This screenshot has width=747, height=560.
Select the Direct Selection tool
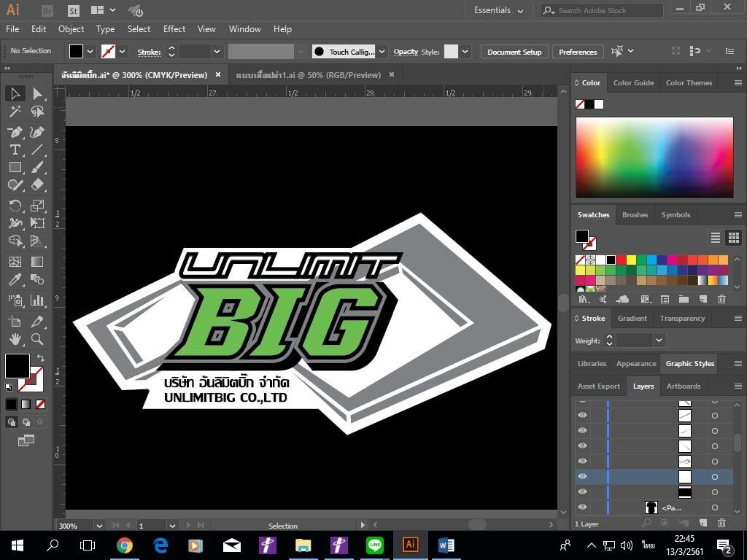pos(37,93)
